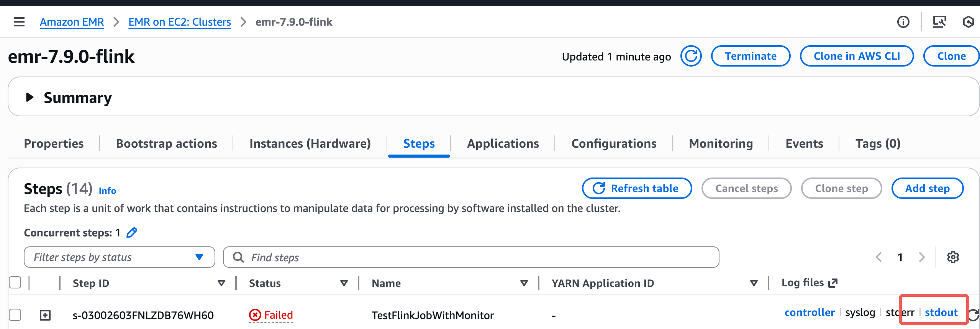
Task: Sort the table by the Status column
Action: [344, 283]
